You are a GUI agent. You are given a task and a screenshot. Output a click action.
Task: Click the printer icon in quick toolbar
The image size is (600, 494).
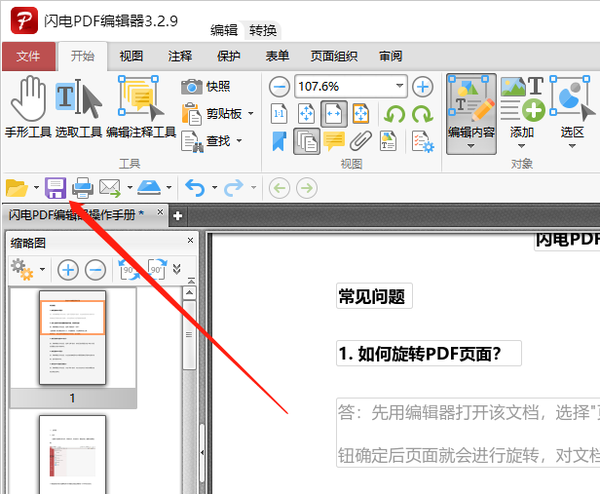point(83,187)
